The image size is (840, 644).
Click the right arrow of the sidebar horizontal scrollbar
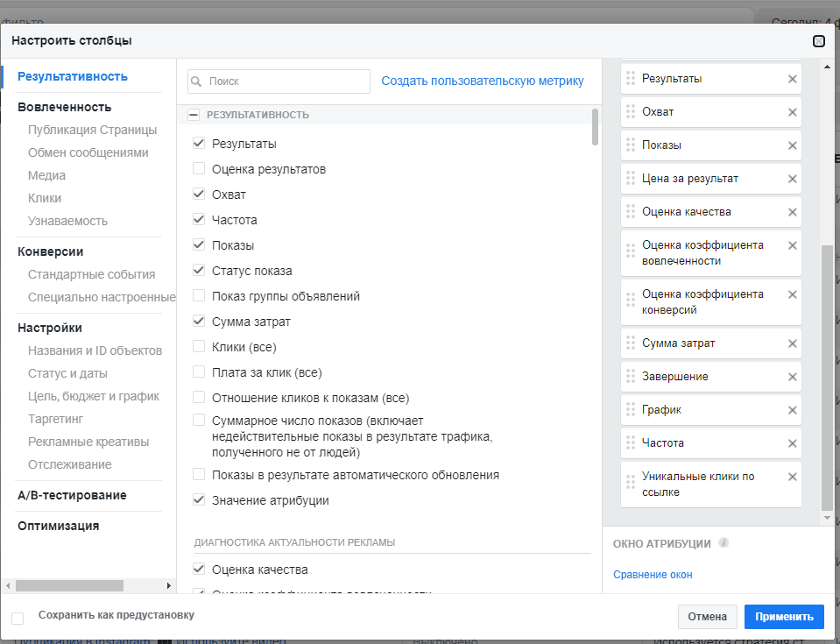pos(169,585)
